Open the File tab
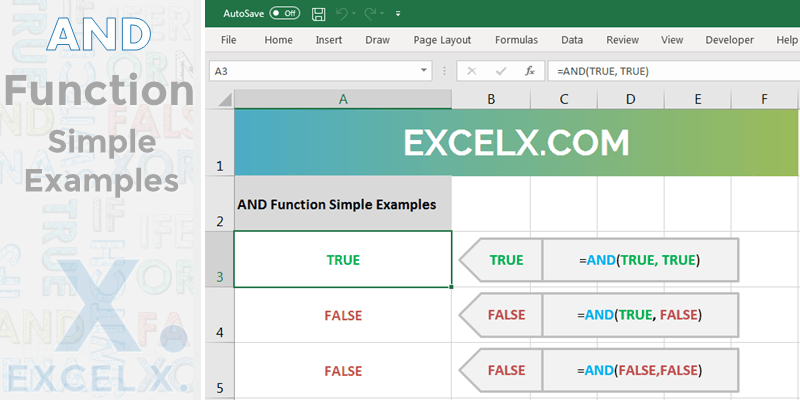Image resolution: width=800 pixels, height=400 pixels. pyautogui.click(x=229, y=40)
